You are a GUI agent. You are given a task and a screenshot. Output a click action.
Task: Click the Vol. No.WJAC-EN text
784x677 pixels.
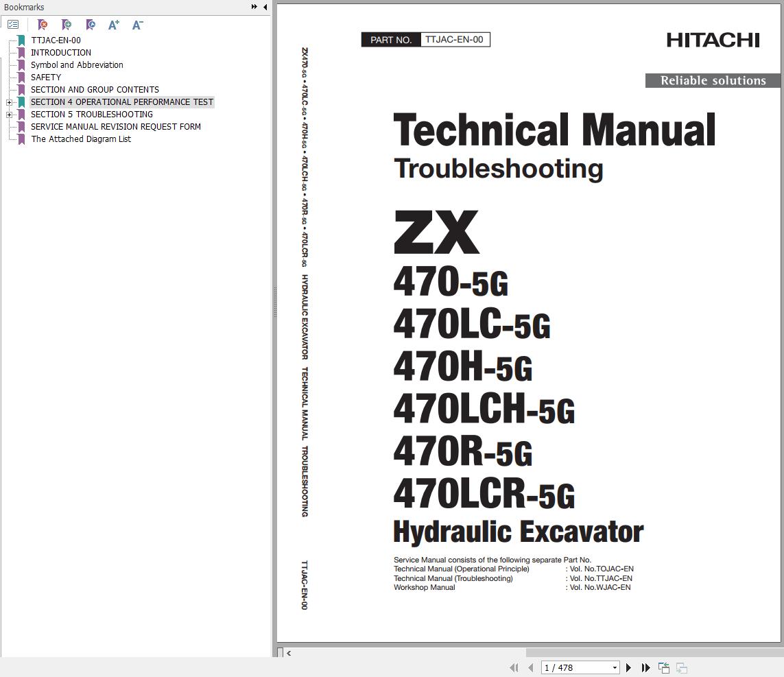click(600, 588)
